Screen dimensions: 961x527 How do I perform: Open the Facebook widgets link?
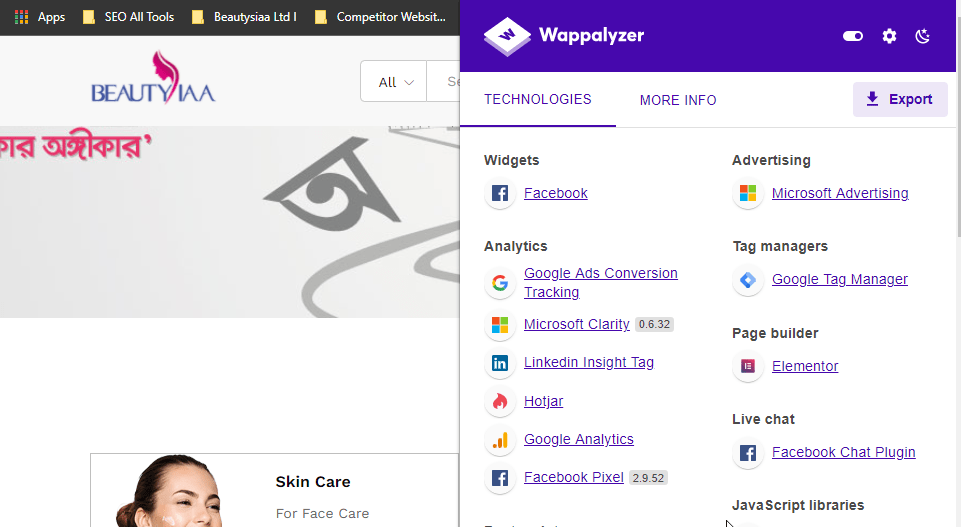[x=555, y=193]
